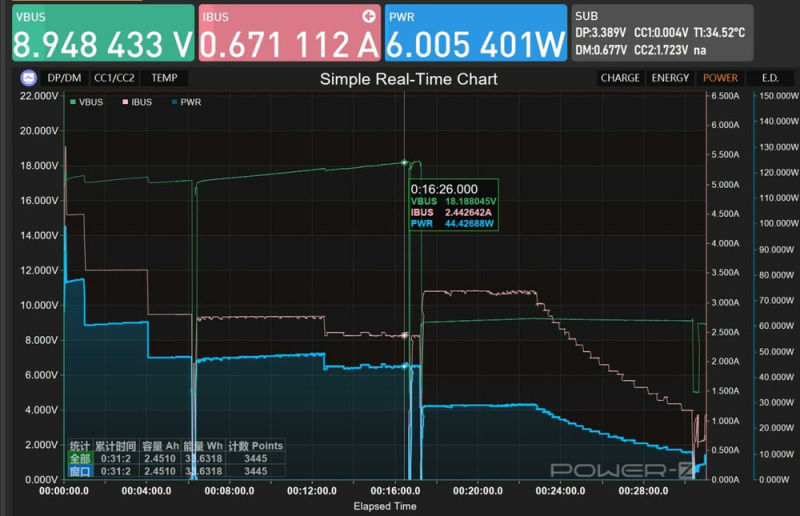
Task: Click the arrow icon in the IBUS panel
Action: click(x=369, y=16)
